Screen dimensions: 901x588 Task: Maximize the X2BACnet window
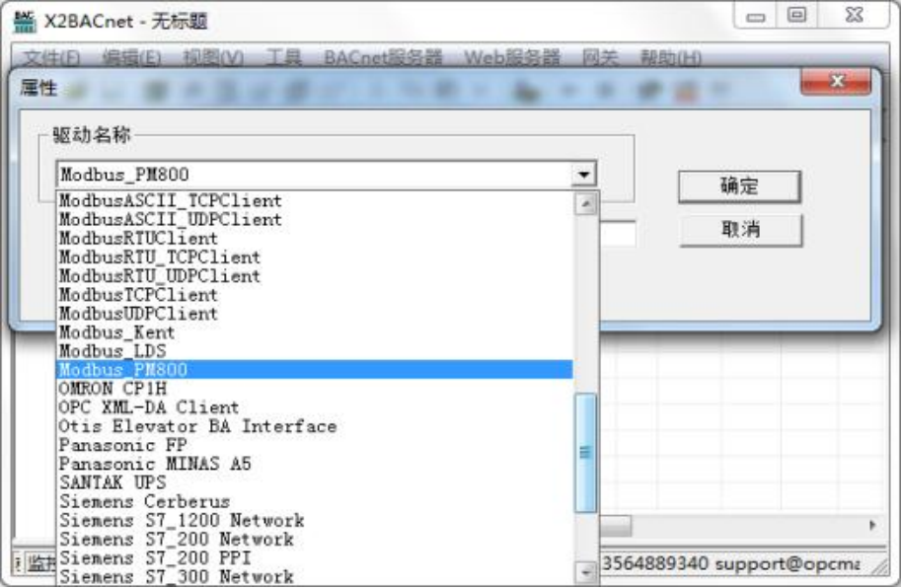coord(796,15)
